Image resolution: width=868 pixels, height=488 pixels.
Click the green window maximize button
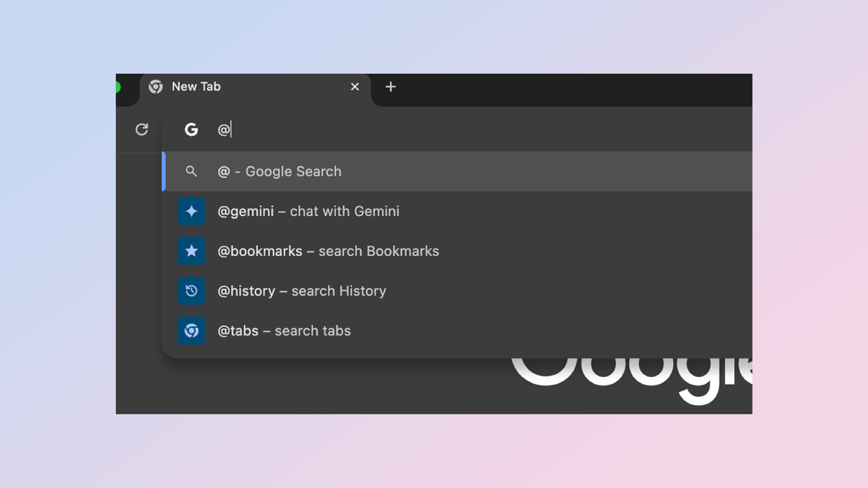(118, 87)
